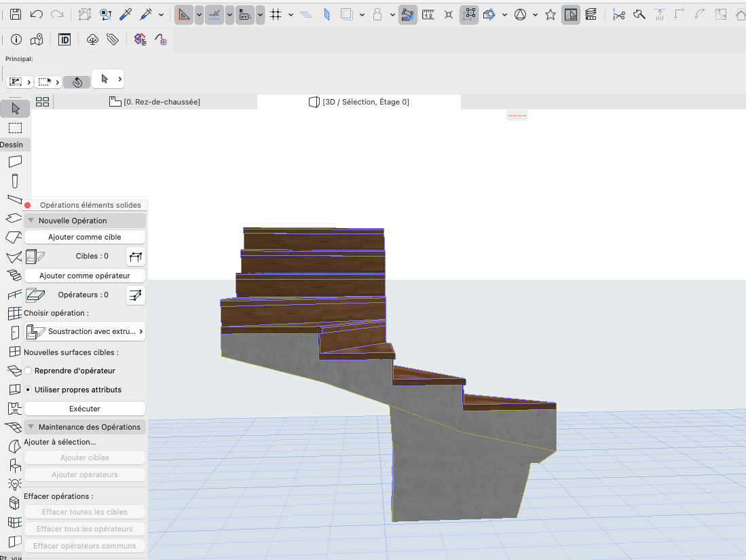Click the Undo arrow icon
The height and width of the screenshot is (560, 746).
click(37, 14)
